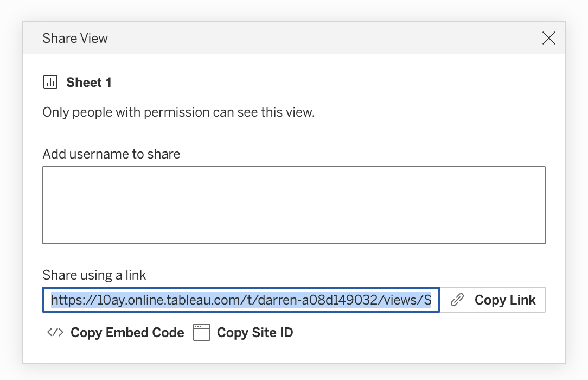Click the gray Share View header bar

click(x=293, y=38)
